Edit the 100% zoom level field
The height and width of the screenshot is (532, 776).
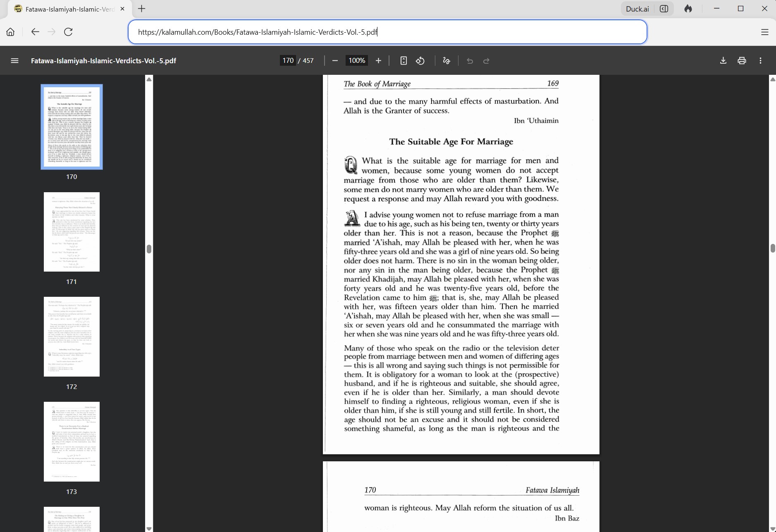[357, 61]
